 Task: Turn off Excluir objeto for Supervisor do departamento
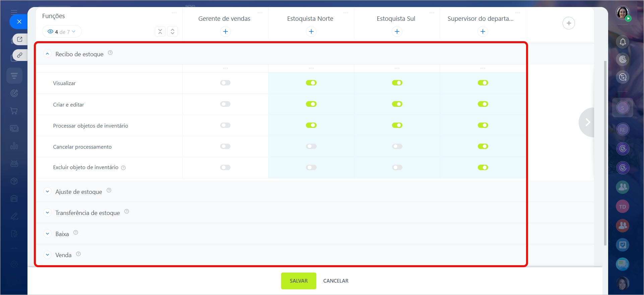(483, 167)
